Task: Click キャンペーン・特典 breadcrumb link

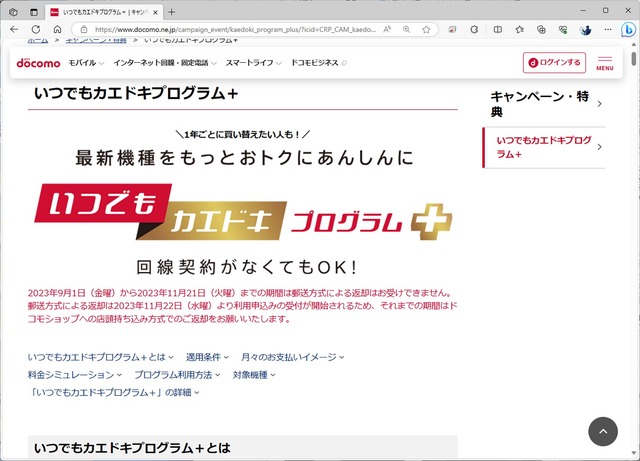Action: coord(96,40)
